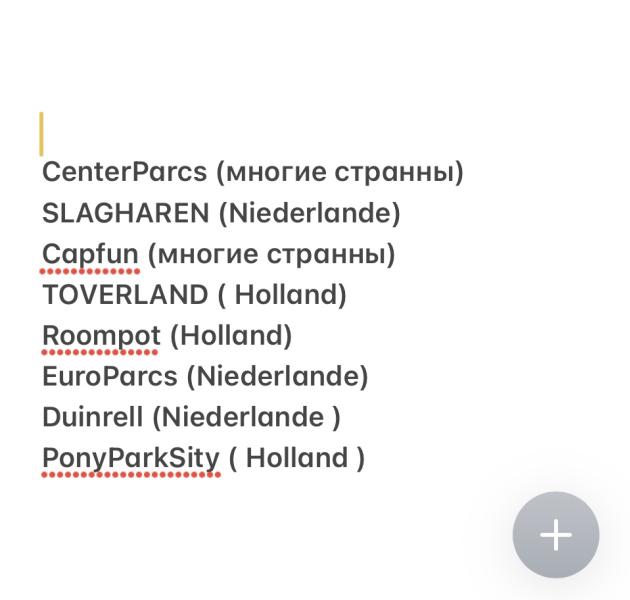630x600 pixels.
Task: Click (Niederlande) after EuroParcs
Action: click(x=277, y=377)
